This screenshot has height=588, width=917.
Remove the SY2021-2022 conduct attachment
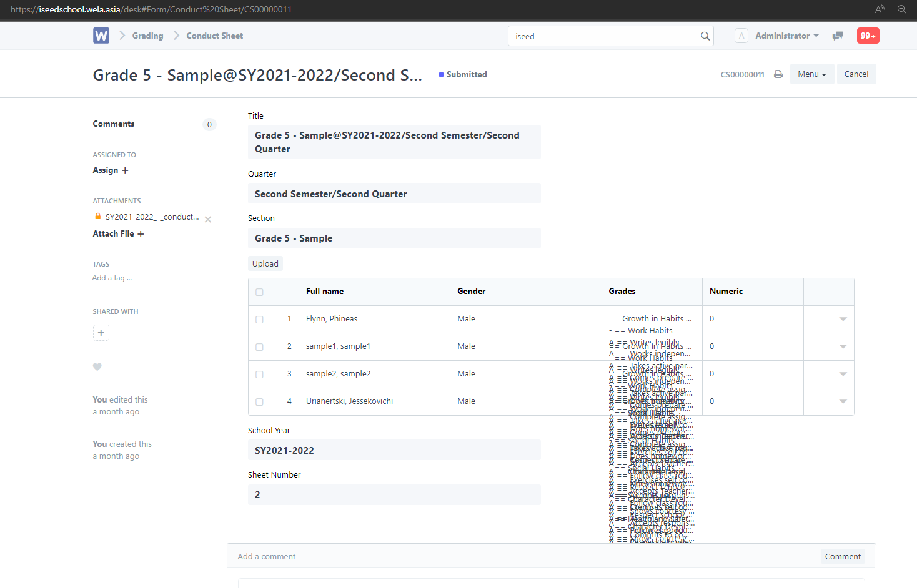tap(208, 219)
